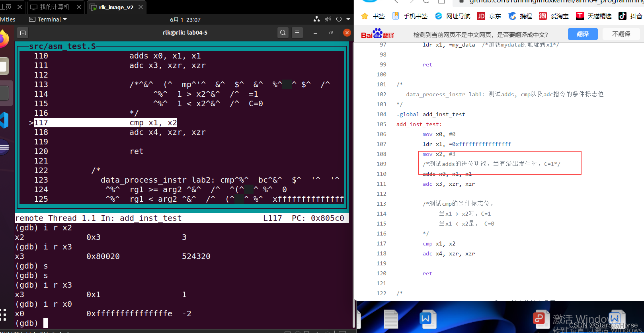Click the cmp x1, x2 line in GitHub code
The image size is (644, 333).
tap(439, 243)
